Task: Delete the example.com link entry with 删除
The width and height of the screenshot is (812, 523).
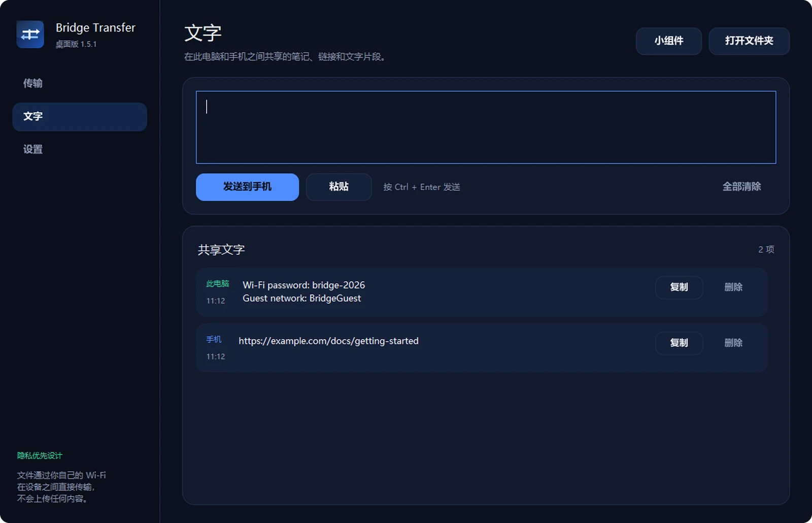Action: 733,343
